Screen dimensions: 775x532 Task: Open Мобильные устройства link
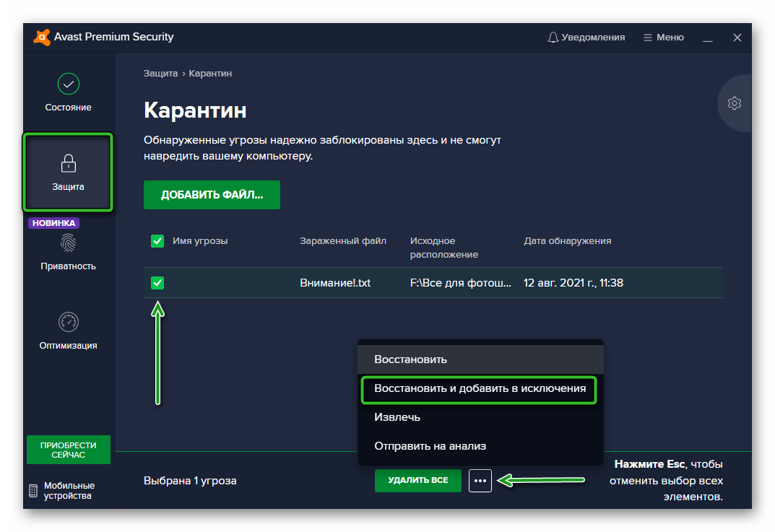(62, 491)
